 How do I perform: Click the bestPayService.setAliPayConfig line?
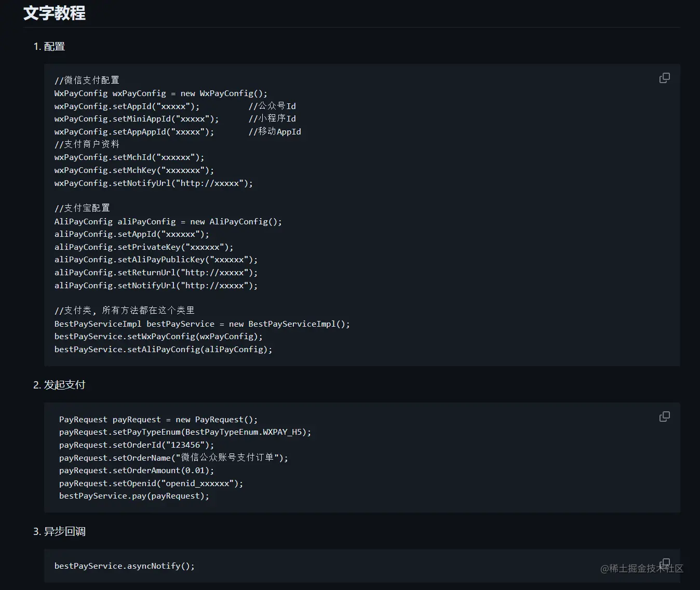[163, 349]
